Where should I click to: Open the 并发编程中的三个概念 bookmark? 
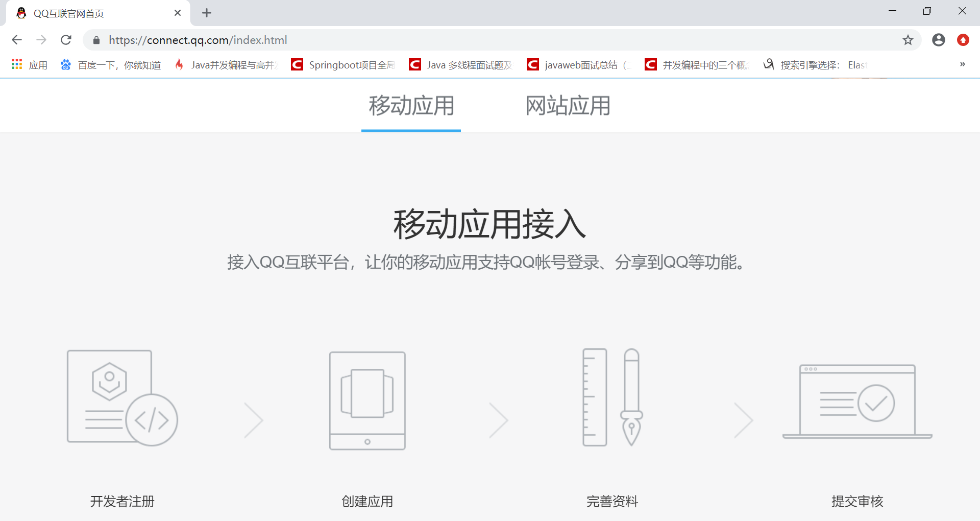point(697,65)
